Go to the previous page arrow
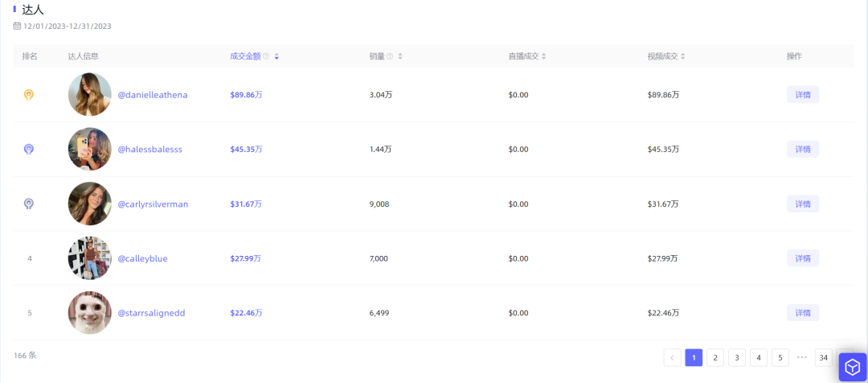This screenshot has height=383, width=868. [672, 357]
